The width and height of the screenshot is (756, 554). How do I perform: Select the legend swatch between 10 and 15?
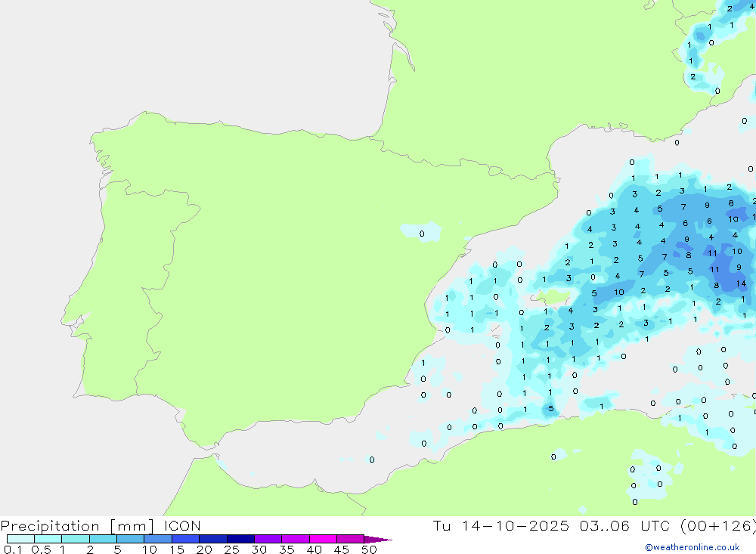(x=158, y=539)
